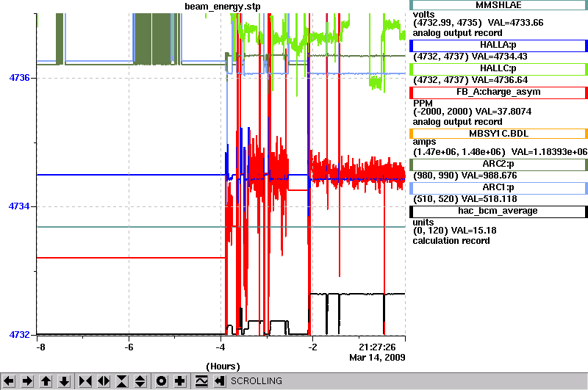Click the 4734 y-axis label

(19, 206)
